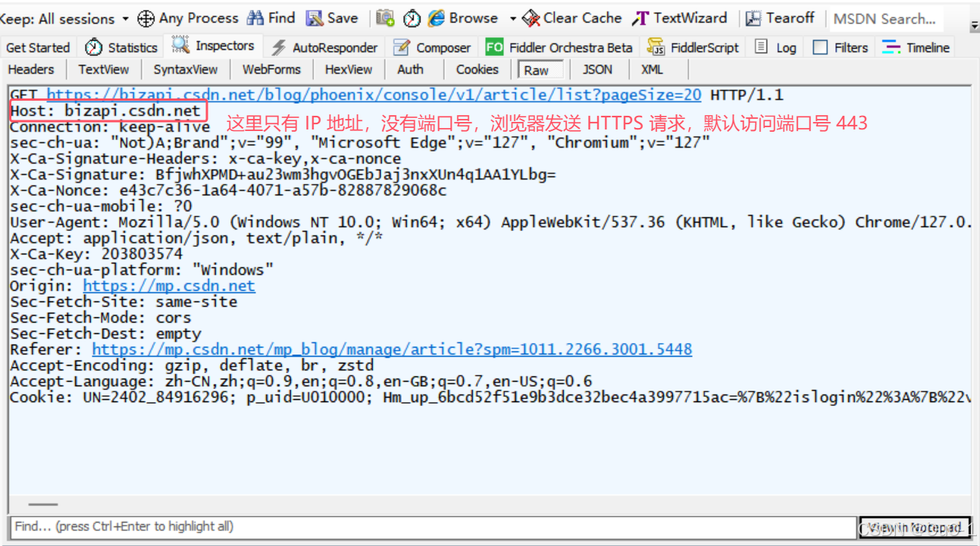Image resolution: width=980 pixels, height=546 pixels.
Task: Select the Inspectors magnifier icon tab
Action: pos(180,45)
